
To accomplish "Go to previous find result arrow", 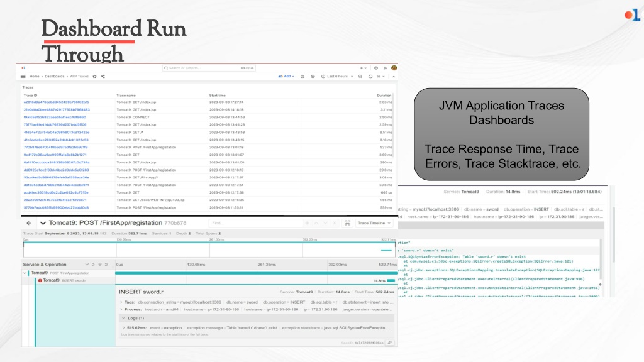I will point(316,223).
